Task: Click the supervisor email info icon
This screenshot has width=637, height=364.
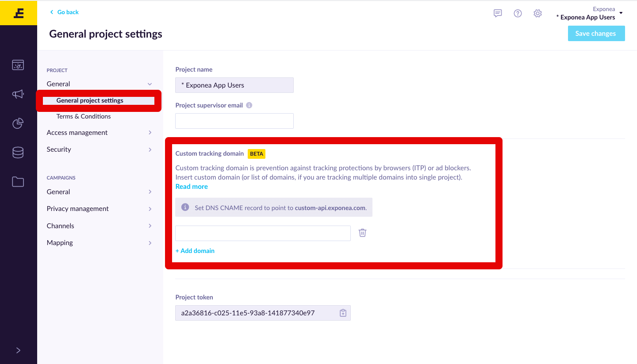Action: (x=249, y=105)
